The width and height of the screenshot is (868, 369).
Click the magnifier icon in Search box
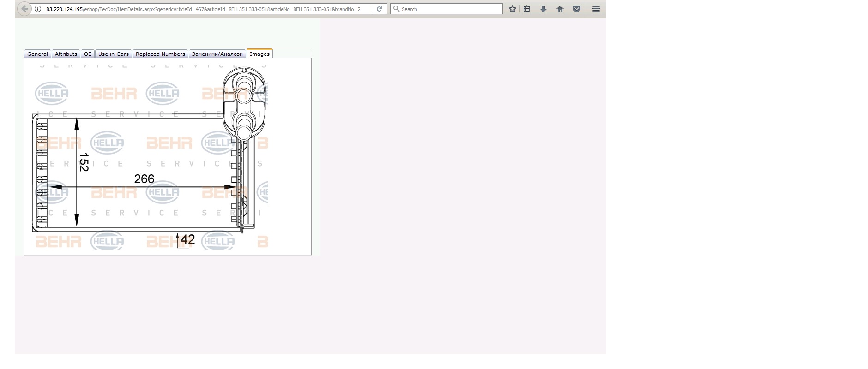[x=396, y=9]
